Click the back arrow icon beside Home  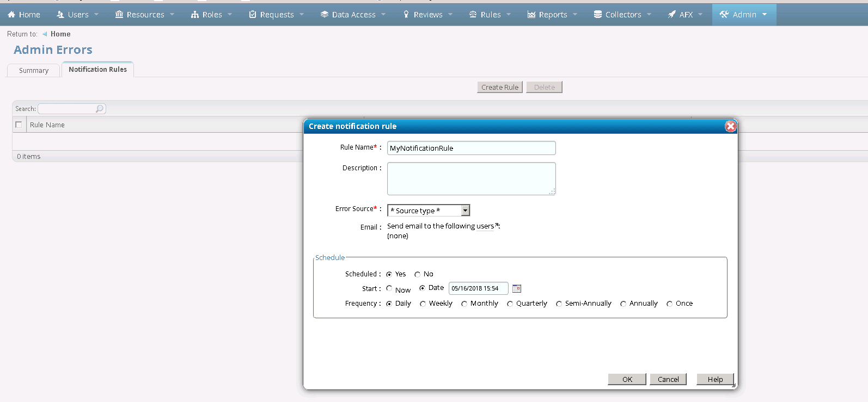tap(45, 34)
